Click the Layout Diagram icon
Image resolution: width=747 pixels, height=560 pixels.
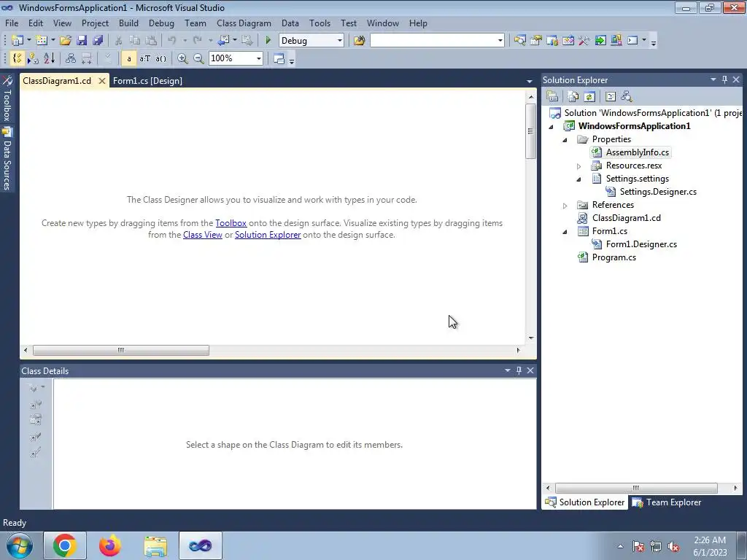(71, 58)
